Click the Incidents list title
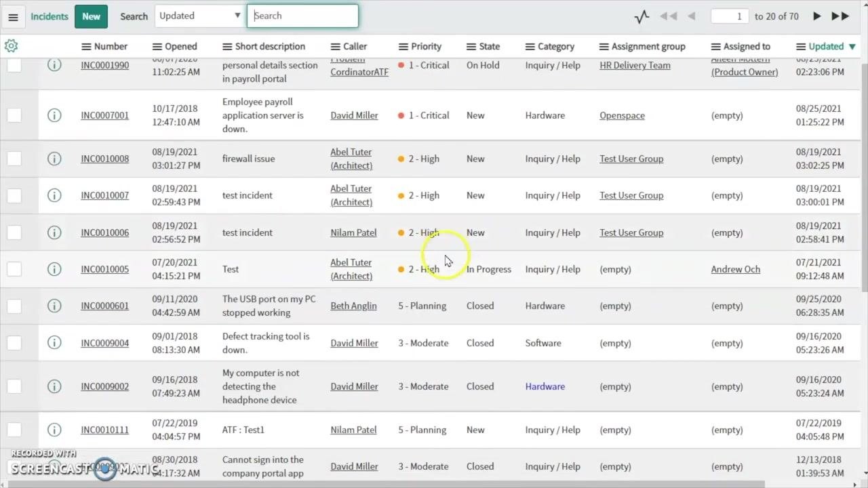Screen dimensions: 868x488 pyautogui.click(x=50, y=16)
